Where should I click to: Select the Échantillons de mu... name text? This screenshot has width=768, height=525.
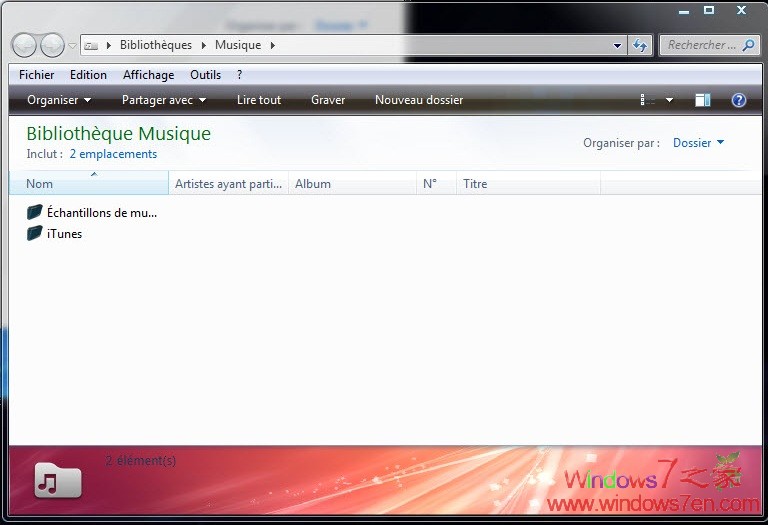102,213
